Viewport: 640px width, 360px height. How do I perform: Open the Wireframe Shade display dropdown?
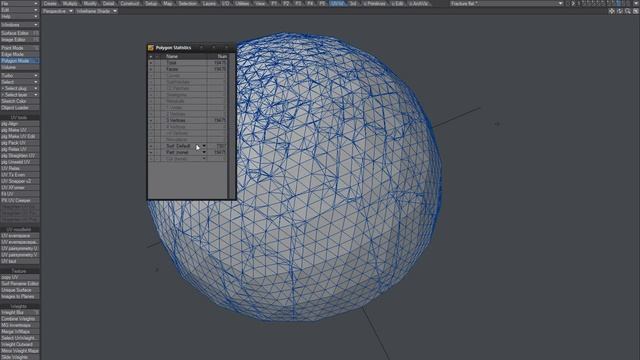coord(96,11)
